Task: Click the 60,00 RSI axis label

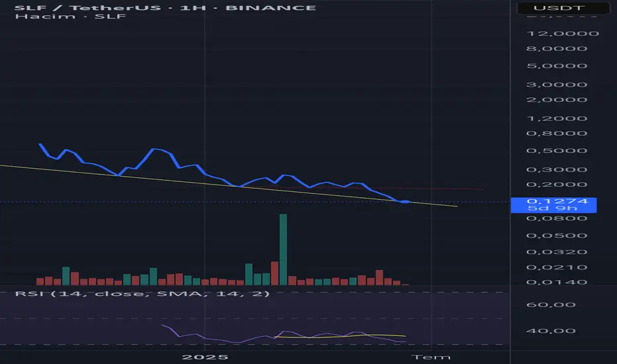Action: [551, 304]
